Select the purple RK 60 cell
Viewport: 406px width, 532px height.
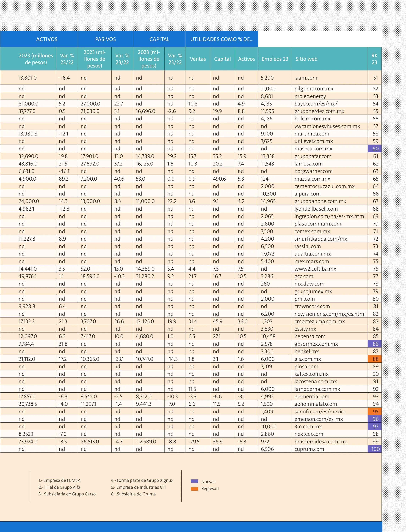(375, 149)
